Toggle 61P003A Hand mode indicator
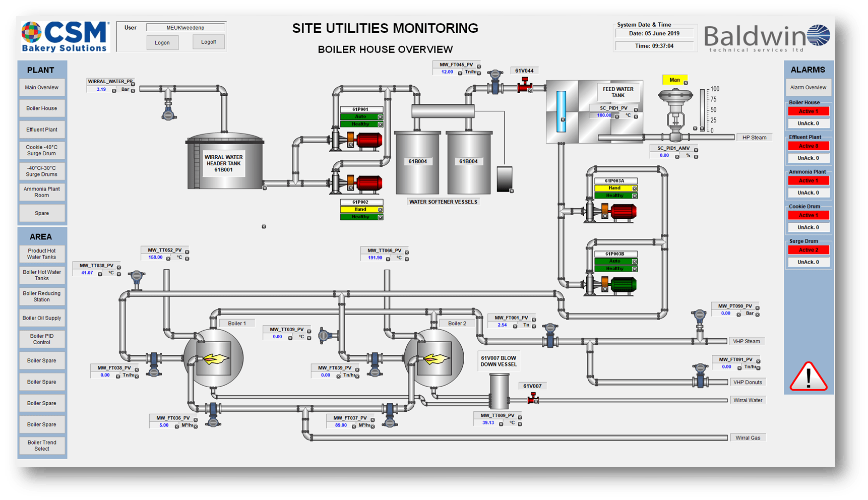The height and width of the screenshot is (500, 868). pyautogui.click(x=615, y=188)
